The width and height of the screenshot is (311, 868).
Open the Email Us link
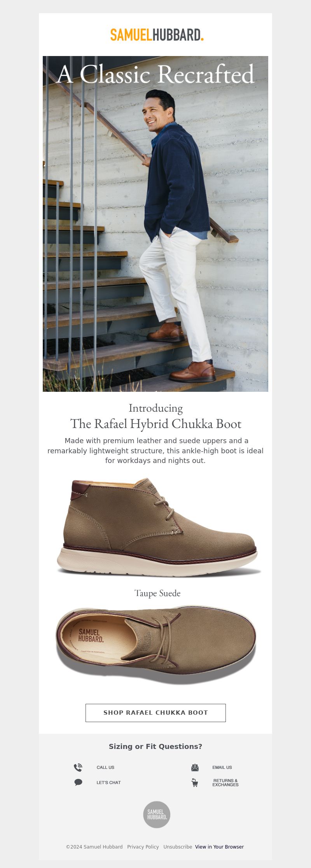(x=222, y=767)
